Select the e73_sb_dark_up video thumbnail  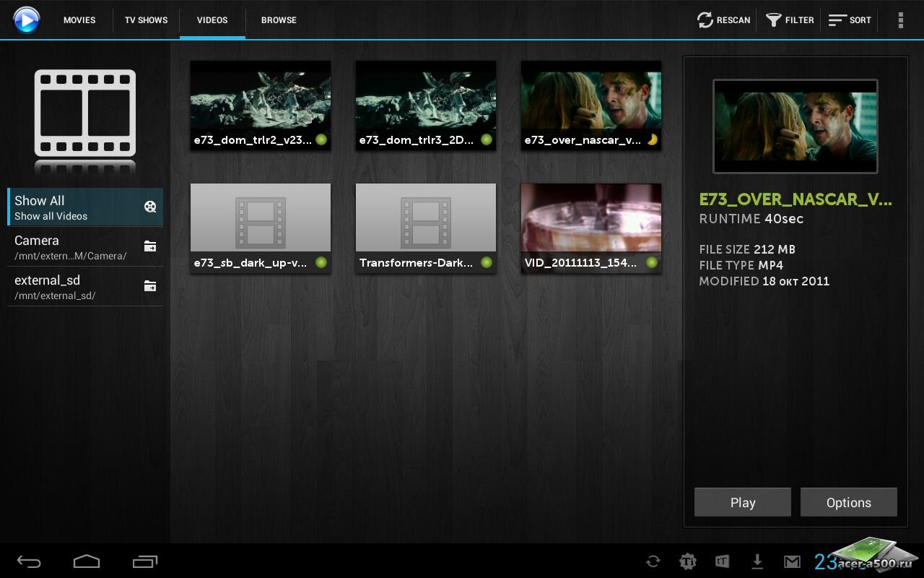pos(261,228)
